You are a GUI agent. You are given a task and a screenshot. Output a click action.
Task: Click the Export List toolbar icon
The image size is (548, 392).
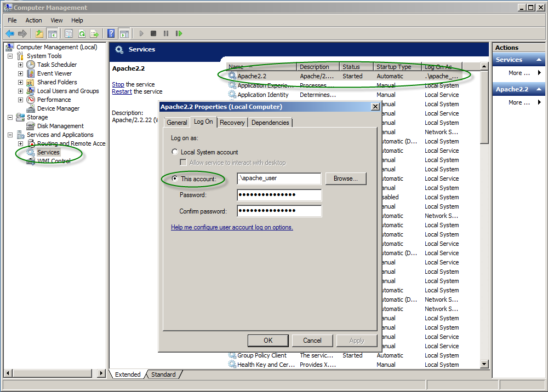pyautogui.click(x=94, y=33)
